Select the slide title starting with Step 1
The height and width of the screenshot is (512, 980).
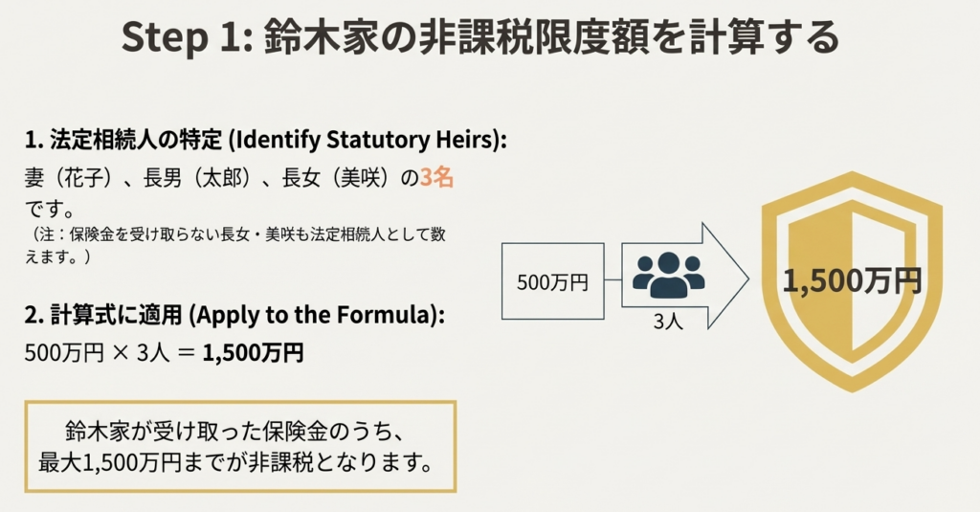click(479, 39)
